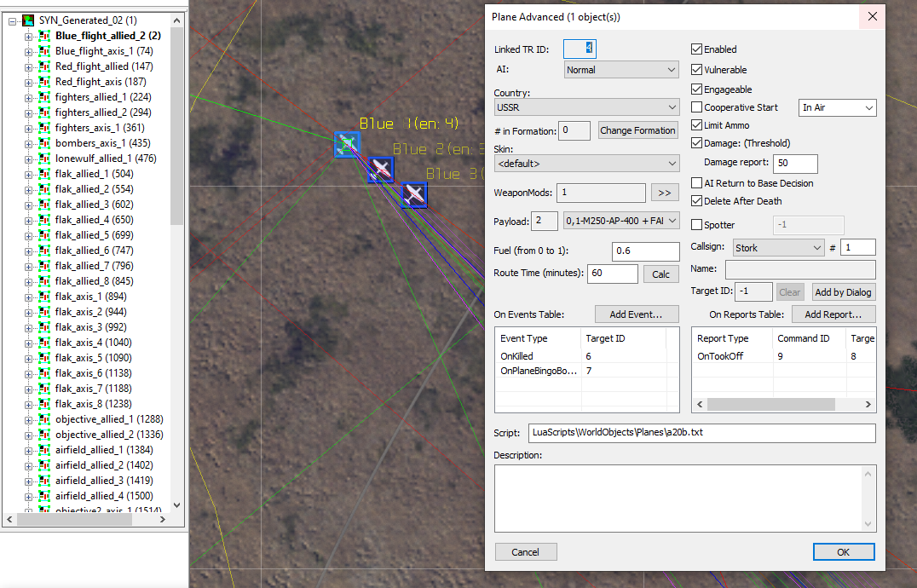The image size is (917, 588).
Task: Click the group icon beside airfield_allied_2
Action: 44,465
